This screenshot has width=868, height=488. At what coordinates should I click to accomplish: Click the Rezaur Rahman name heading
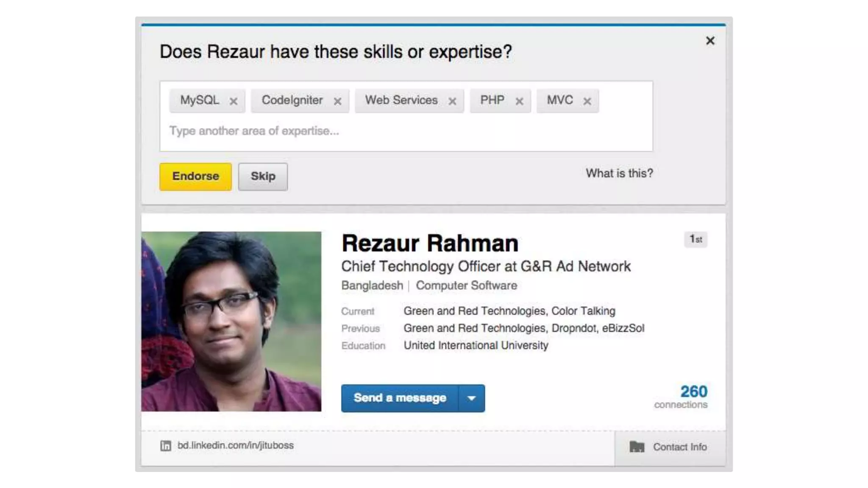coord(430,244)
